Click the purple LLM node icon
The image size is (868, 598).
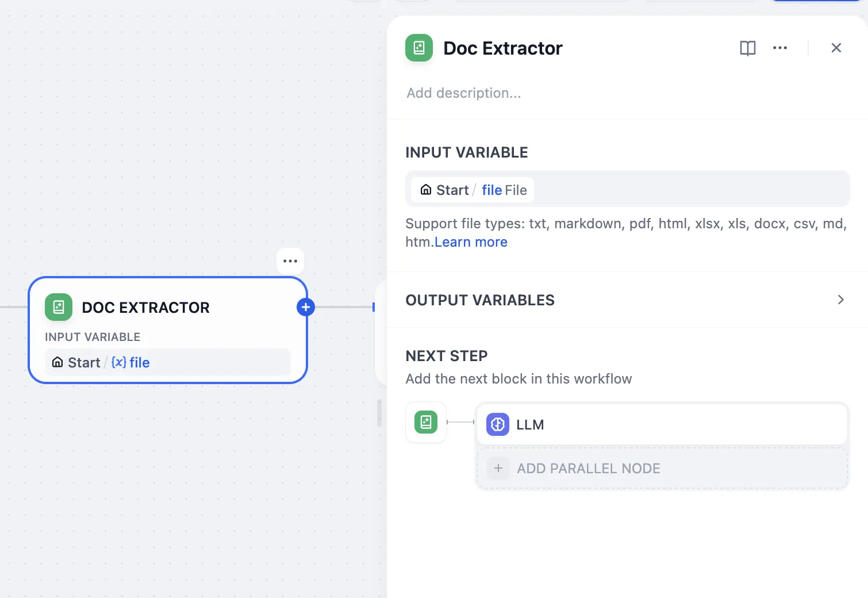pos(498,425)
